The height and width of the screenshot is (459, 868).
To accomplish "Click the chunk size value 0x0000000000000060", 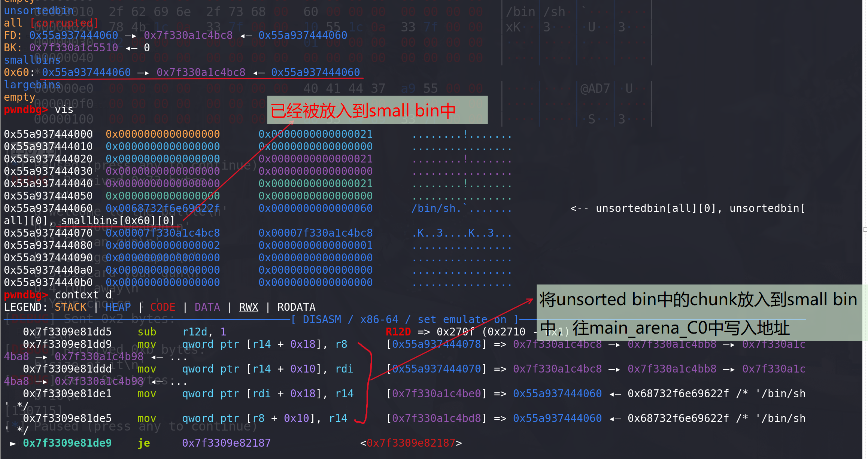I will (x=316, y=208).
